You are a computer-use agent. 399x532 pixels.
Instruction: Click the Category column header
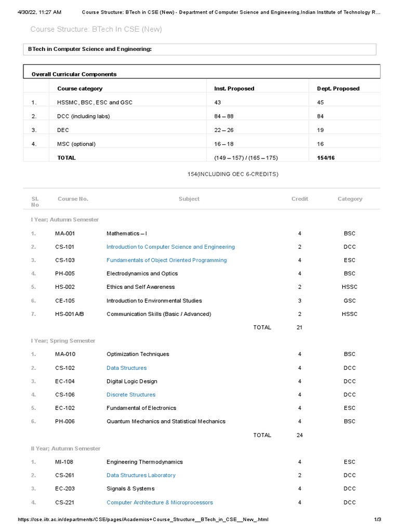click(350, 199)
